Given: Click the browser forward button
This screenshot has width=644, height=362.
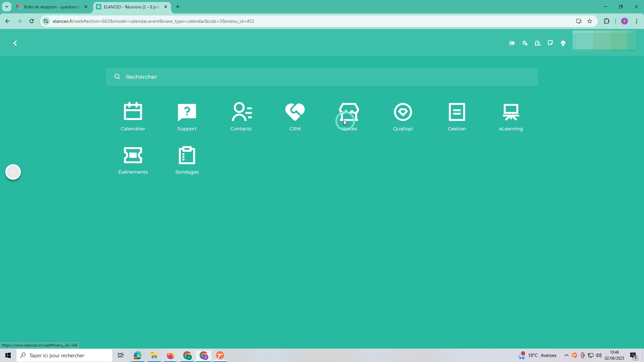Looking at the screenshot, I should 19,21.
